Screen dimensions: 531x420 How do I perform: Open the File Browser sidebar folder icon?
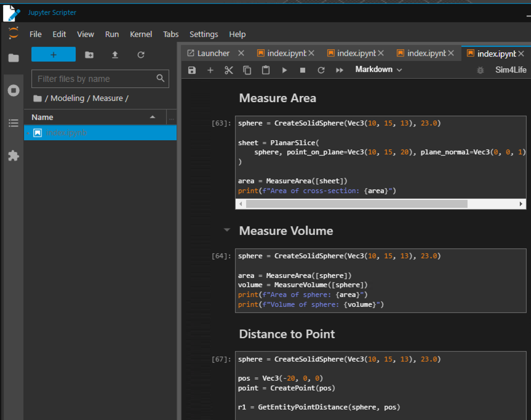click(x=14, y=58)
